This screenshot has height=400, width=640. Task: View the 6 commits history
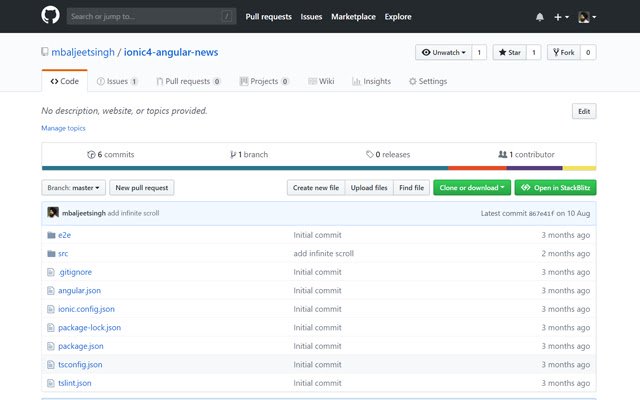111,154
